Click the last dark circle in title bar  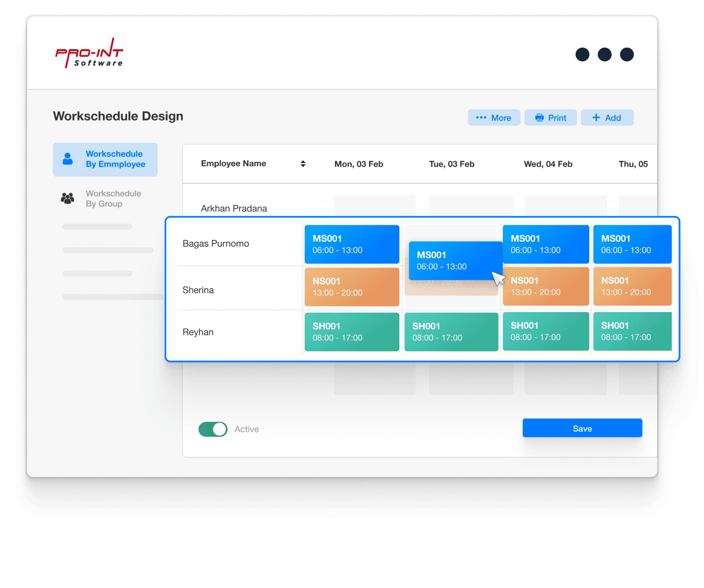click(627, 54)
